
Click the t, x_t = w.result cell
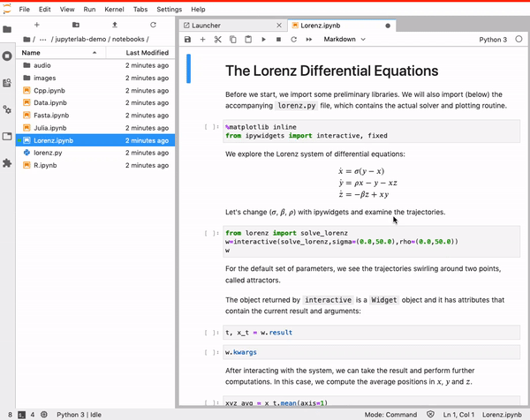click(x=372, y=333)
